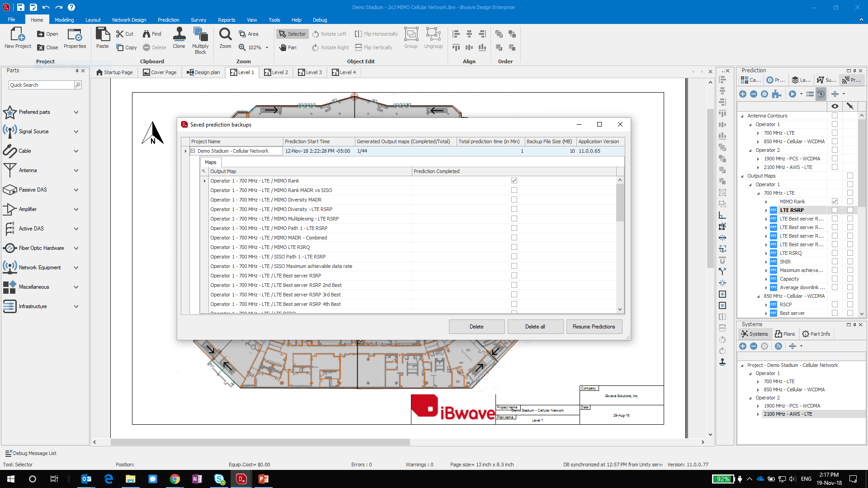Click the Selector tool button

coord(292,34)
